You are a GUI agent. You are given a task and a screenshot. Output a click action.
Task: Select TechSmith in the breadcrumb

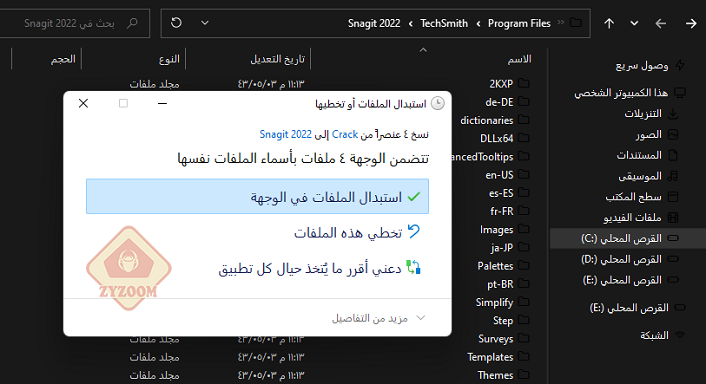tap(444, 23)
